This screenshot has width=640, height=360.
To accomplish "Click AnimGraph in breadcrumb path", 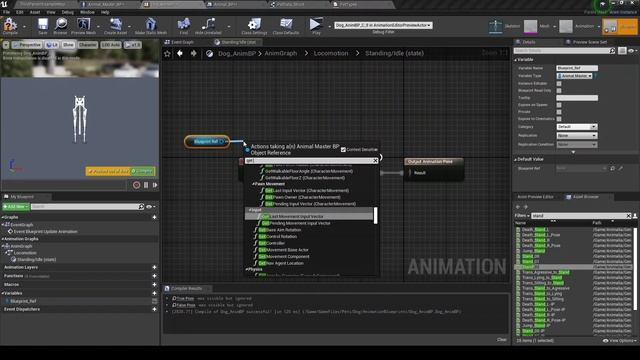I will (280, 53).
